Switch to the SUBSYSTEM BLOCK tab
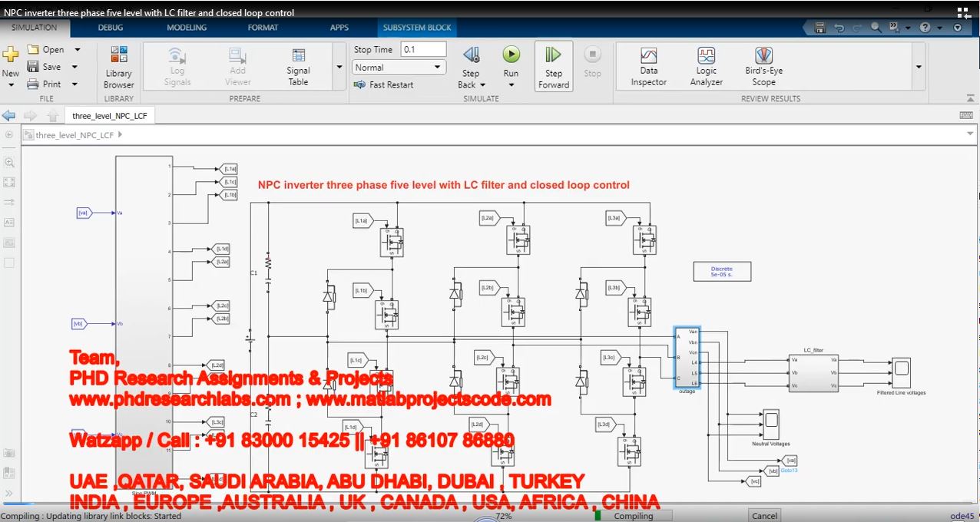Screen dimensions: 980x522 coord(417,28)
